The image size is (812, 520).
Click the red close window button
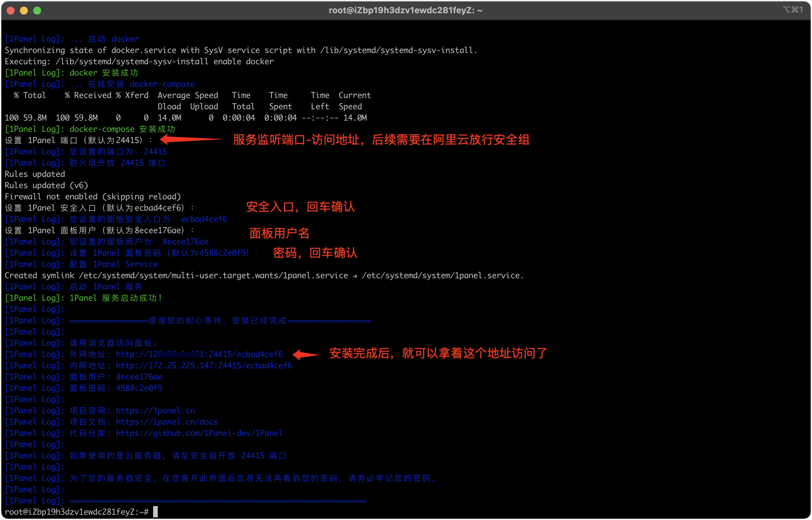11,11
